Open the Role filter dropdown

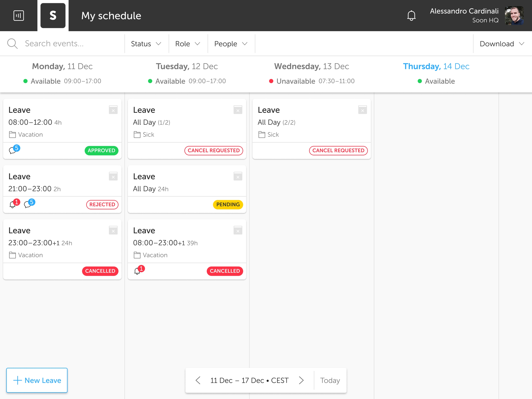pyautogui.click(x=187, y=44)
